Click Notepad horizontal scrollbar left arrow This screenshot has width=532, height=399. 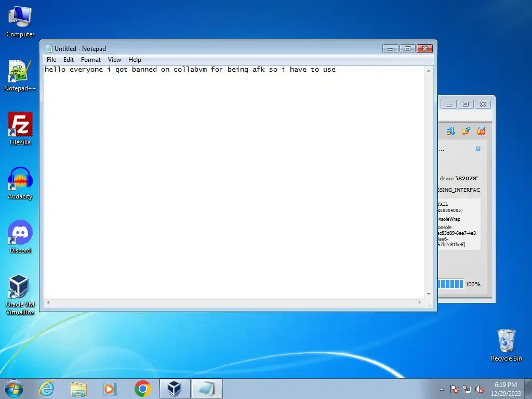point(48,302)
